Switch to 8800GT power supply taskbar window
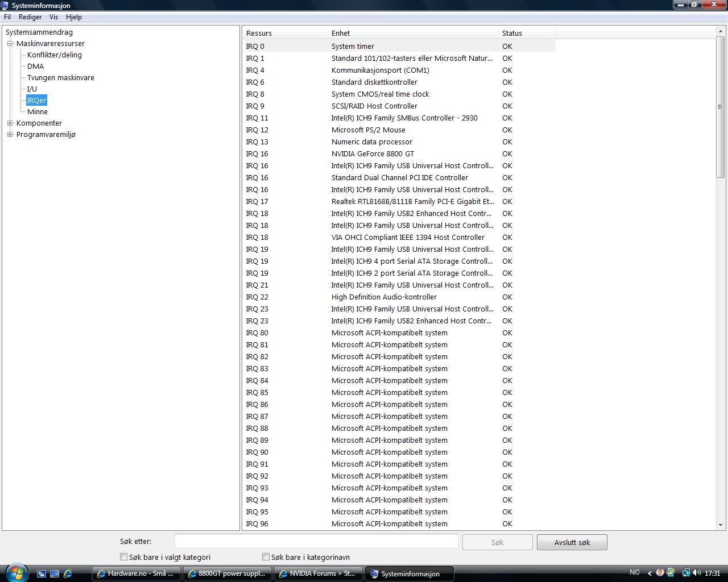The width and height of the screenshot is (728, 582). click(x=227, y=573)
